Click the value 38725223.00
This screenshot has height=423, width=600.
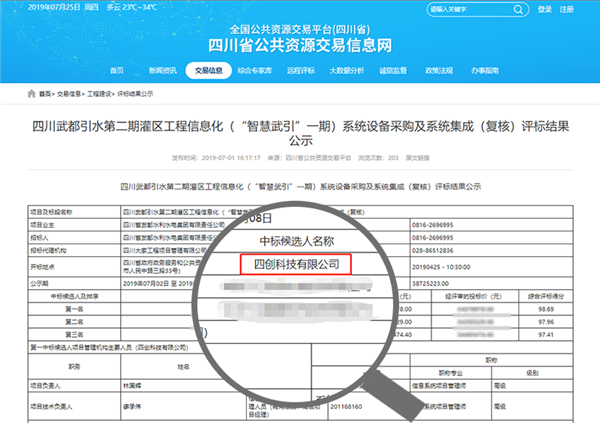tap(430, 284)
